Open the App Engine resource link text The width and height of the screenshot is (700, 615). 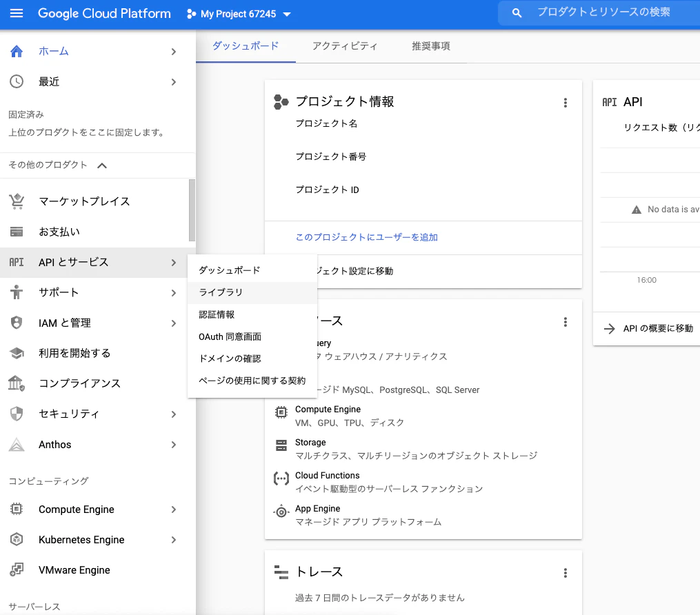[317, 508]
